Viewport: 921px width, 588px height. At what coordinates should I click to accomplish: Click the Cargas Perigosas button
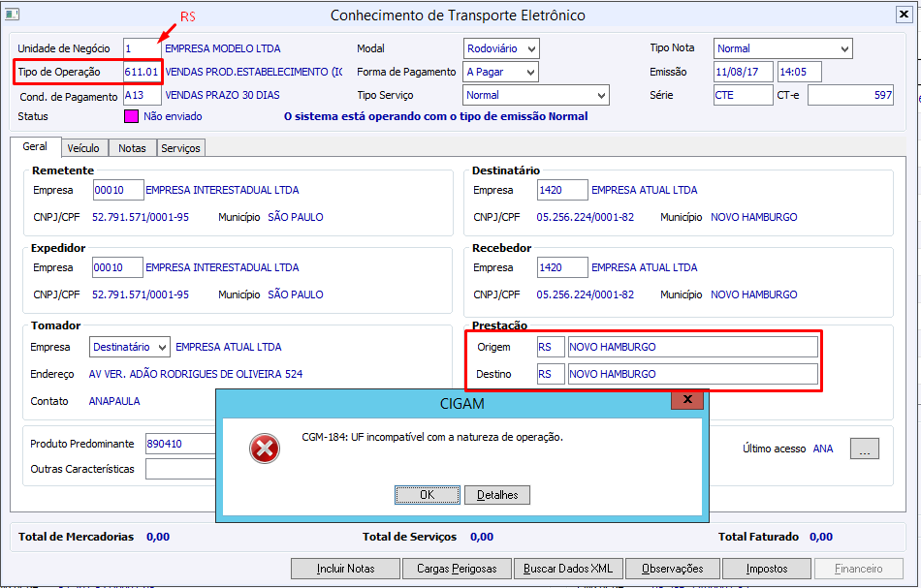coord(457,569)
